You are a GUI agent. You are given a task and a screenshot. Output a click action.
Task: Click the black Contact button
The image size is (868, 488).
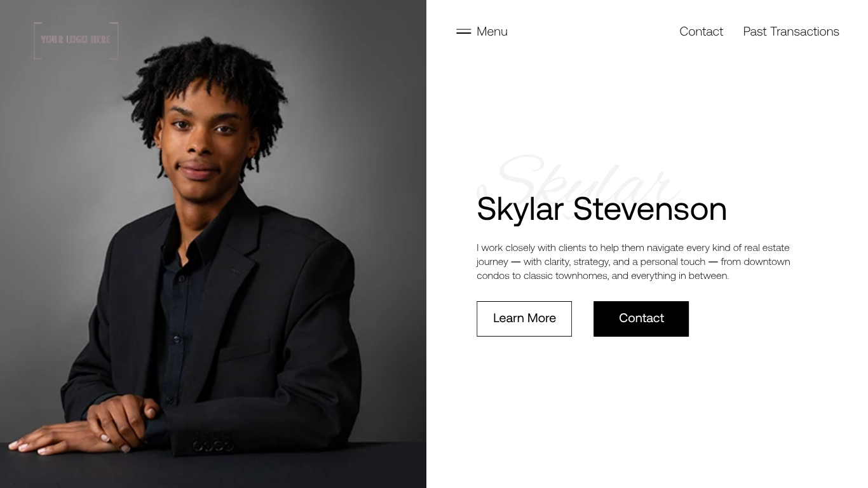pyautogui.click(x=641, y=318)
